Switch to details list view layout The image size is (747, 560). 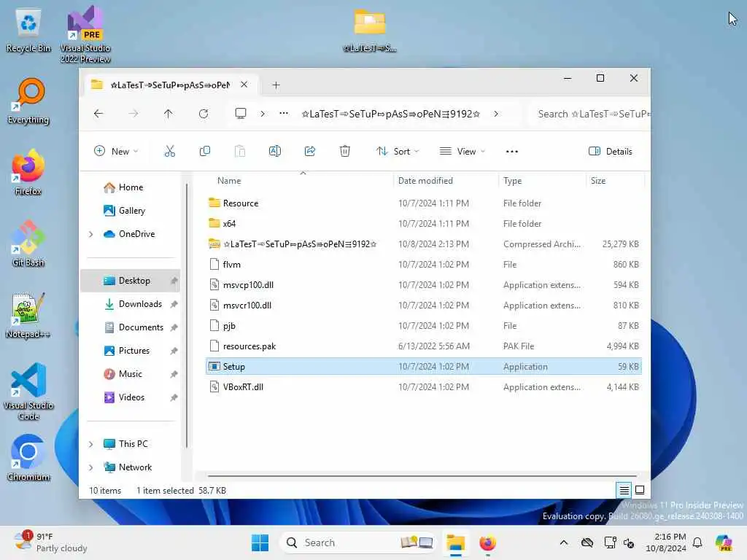(624, 489)
